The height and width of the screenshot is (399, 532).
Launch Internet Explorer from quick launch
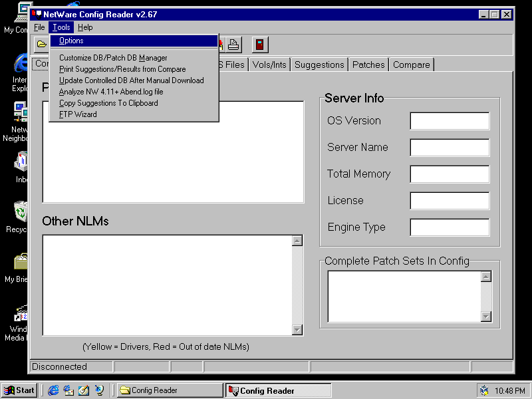click(x=53, y=390)
